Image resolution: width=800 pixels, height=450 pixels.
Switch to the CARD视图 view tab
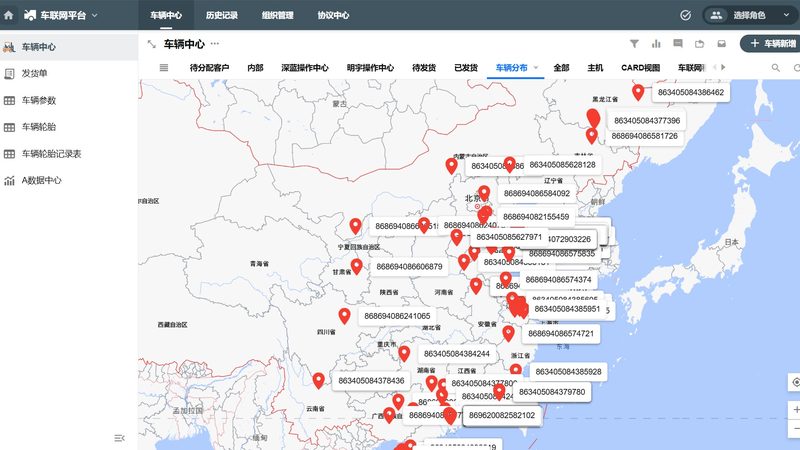tap(640, 67)
